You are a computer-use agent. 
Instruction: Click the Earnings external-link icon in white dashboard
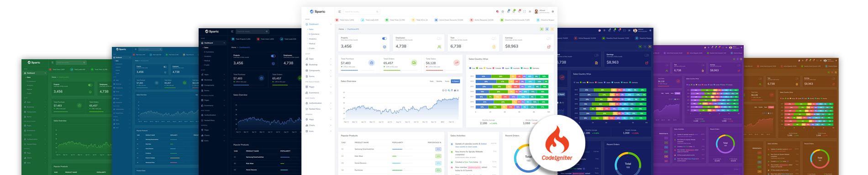548,46
